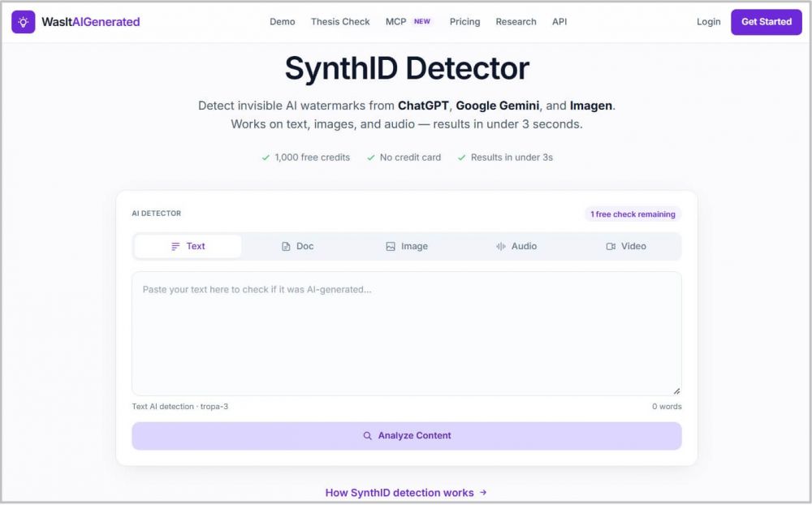Click the bold ChatGPT word in subtitle
The width and height of the screenshot is (812, 505).
click(423, 106)
